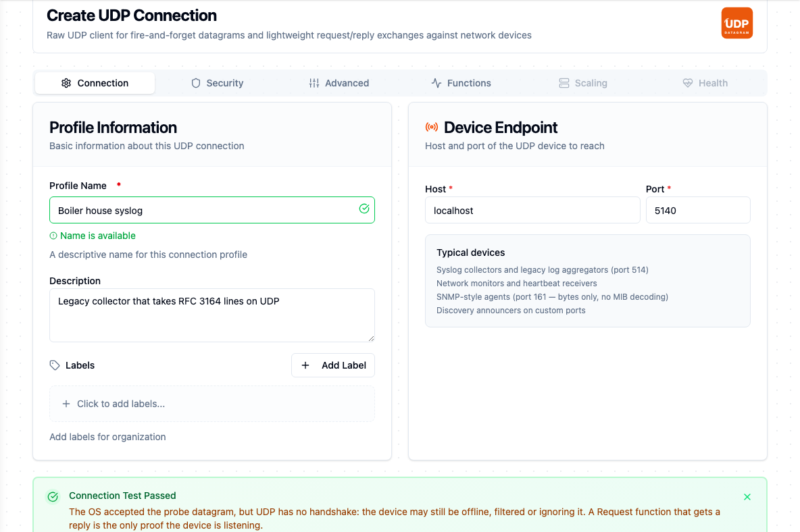Viewport: 800px width, 532px height.
Task: Focus the Description text area
Action: 212,315
